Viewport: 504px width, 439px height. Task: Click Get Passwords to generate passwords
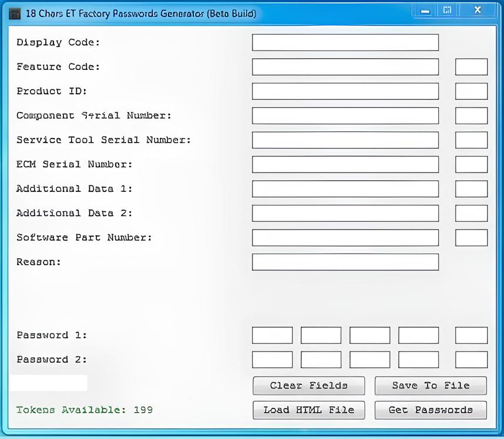(431, 410)
